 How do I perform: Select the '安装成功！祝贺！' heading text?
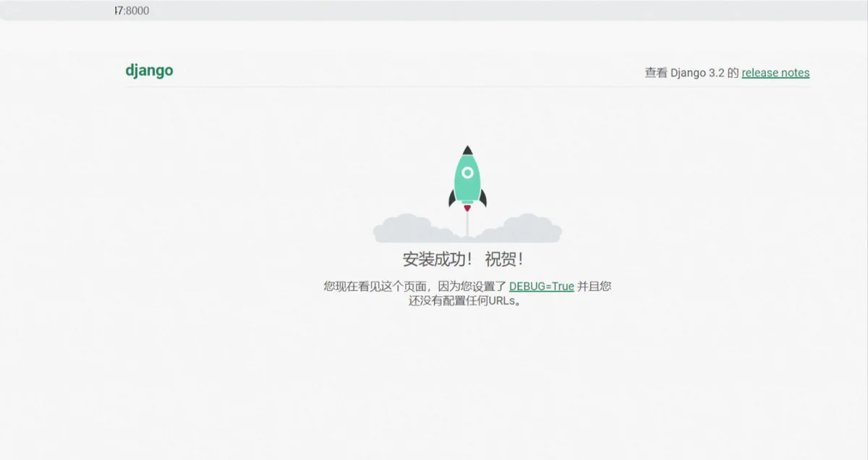463,260
